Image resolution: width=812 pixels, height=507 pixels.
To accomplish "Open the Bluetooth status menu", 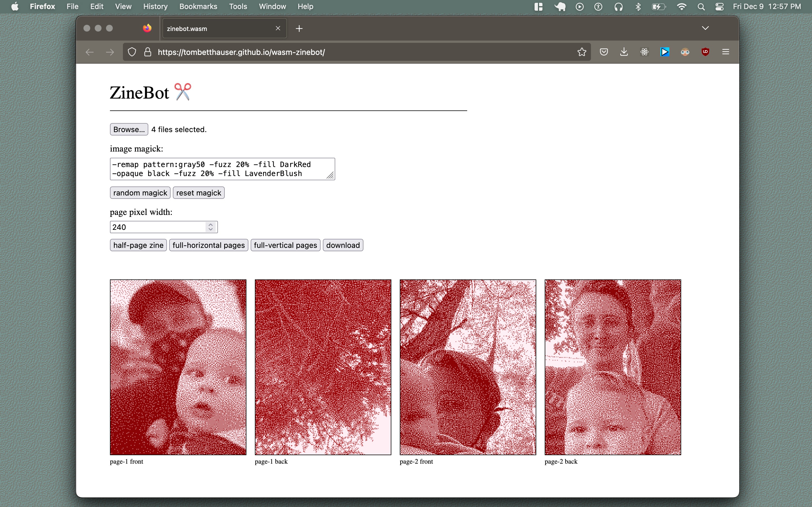I will pyautogui.click(x=638, y=7).
